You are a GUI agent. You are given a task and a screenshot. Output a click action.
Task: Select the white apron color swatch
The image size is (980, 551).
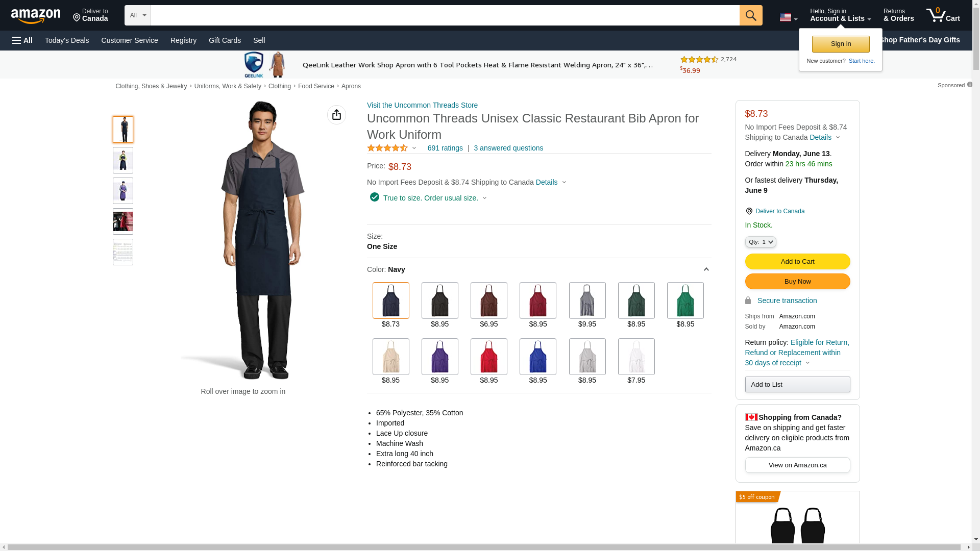[x=636, y=357]
